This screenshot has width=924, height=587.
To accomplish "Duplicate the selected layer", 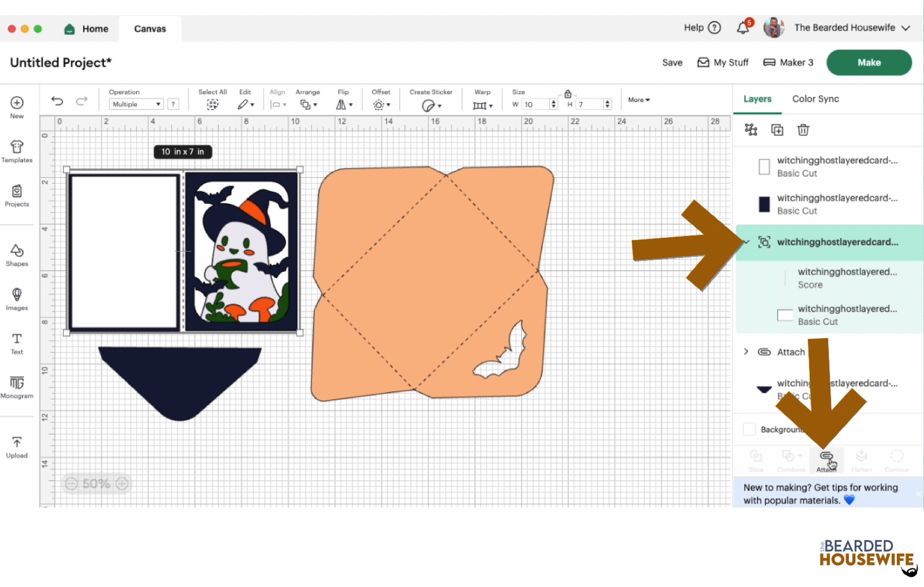I will tap(777, 130).
